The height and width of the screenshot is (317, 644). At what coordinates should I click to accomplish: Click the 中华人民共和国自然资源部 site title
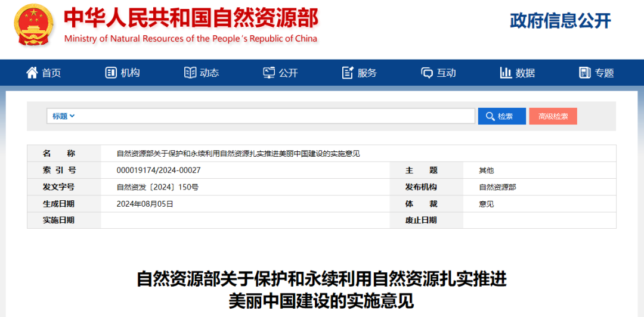pyautogui.click(x=191, y=19)
